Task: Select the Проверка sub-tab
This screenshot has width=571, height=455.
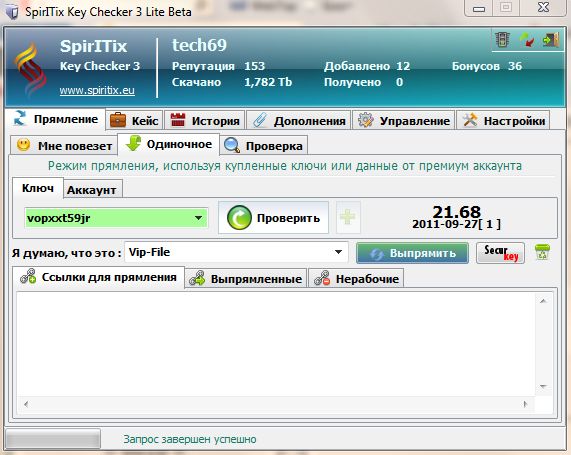Action: (264, 146)
